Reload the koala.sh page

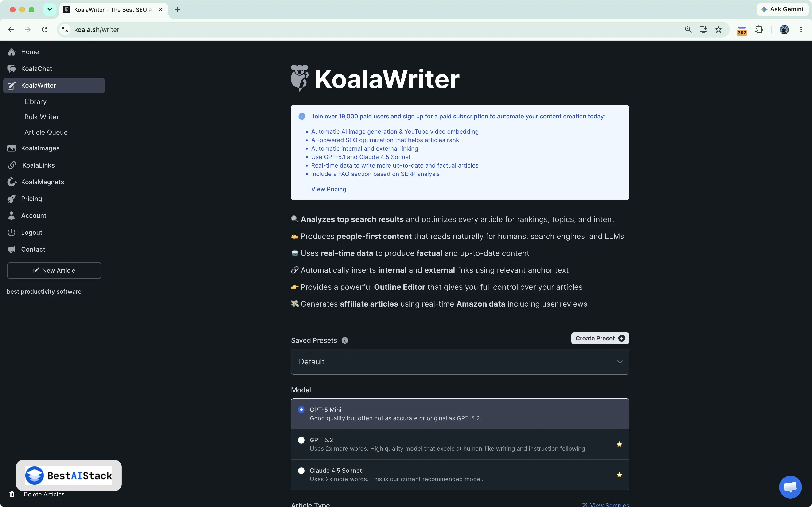(x=45, y=30)
